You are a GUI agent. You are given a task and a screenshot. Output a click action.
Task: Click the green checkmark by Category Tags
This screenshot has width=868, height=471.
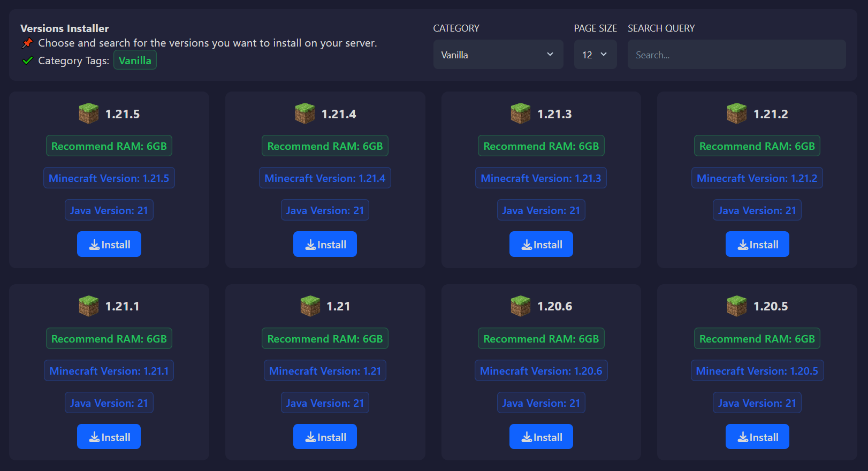[27, 60]
